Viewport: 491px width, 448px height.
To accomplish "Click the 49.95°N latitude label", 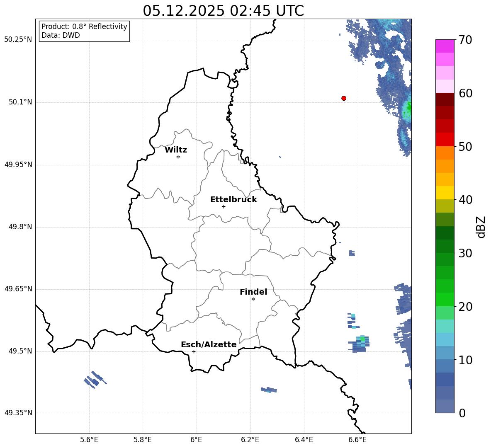I will coord(18,165).
